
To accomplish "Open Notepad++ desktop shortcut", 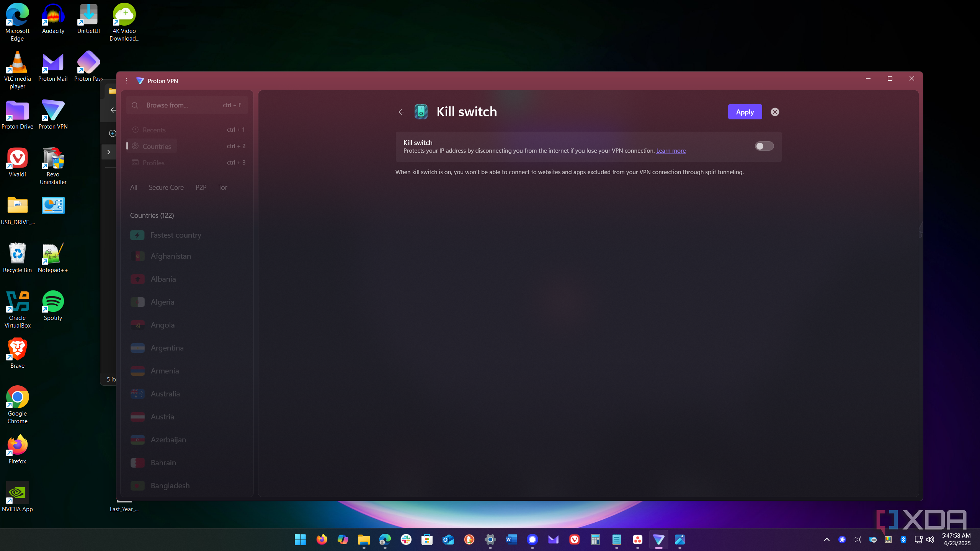I will click(53, 258).
